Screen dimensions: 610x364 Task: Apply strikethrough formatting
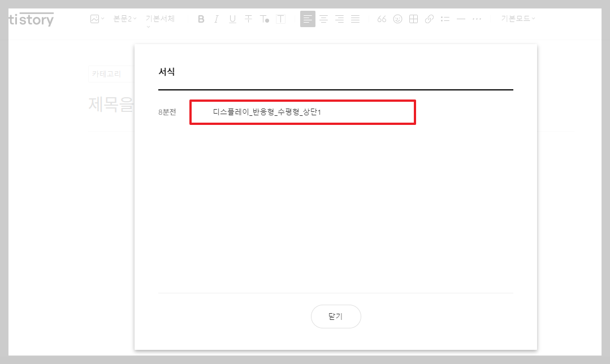(x=248, y=19)
